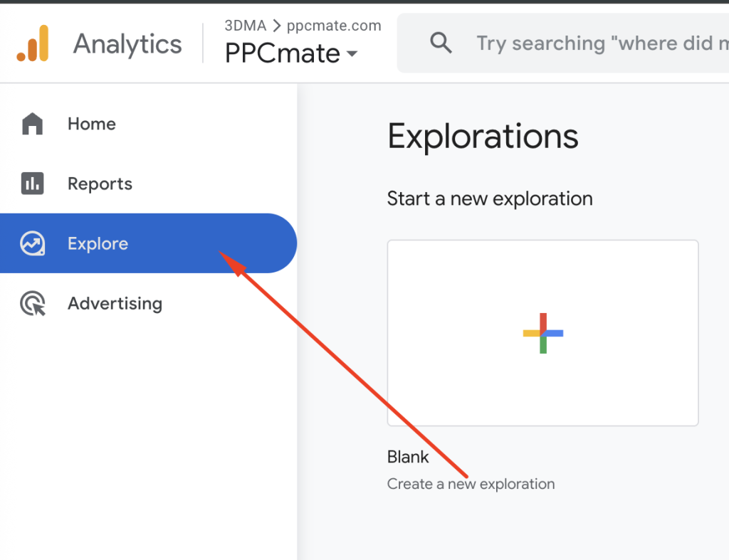The image size is (729, 560).
Task: Select the Explore label in navigation
Action: click(x=98, y=243)
